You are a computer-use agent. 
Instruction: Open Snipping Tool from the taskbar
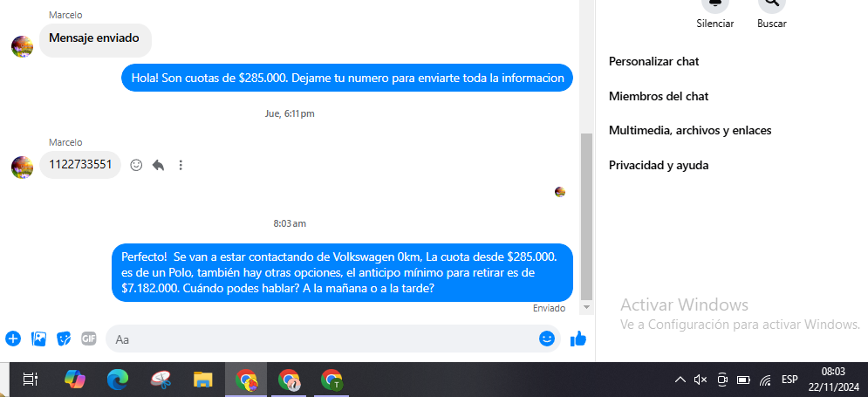click(x=161, y=380)
